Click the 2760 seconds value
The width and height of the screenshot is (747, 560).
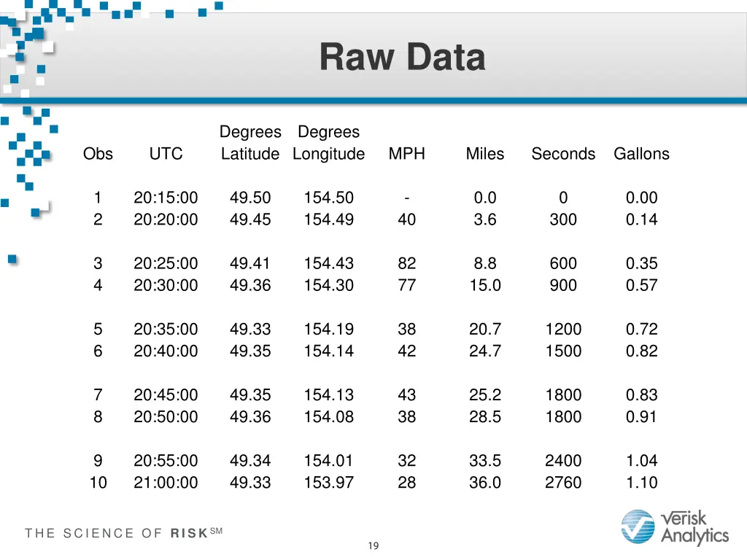[563, 482]
